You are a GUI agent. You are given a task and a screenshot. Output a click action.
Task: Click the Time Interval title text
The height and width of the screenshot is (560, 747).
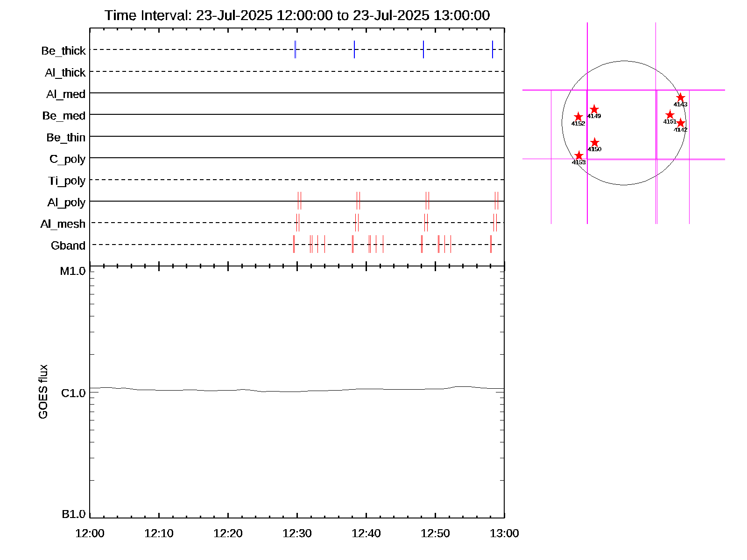pyautogui.click(x=297, y=15)
